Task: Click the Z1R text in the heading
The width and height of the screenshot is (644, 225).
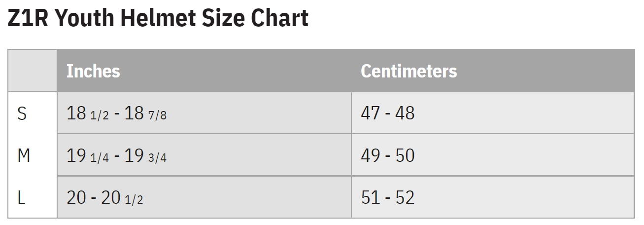Action: 27,19
